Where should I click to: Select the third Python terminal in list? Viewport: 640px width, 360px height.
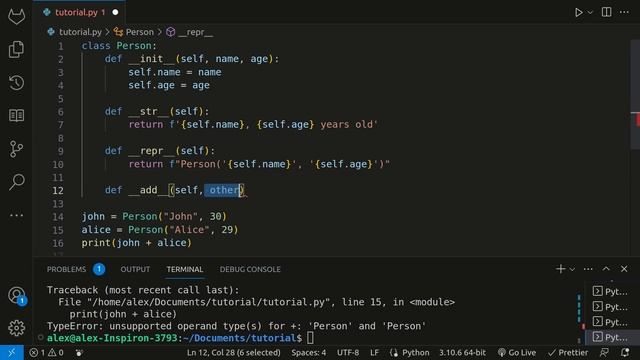coord(611,322)
